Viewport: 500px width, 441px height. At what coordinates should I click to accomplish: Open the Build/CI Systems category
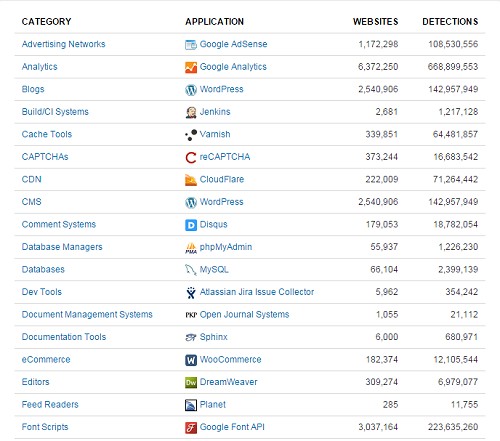(x=55, y=112)
